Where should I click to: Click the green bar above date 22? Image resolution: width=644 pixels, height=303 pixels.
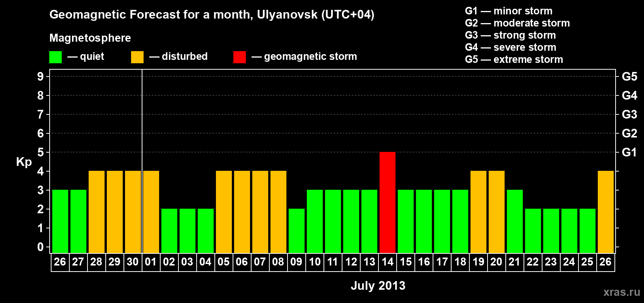[533, 231]
